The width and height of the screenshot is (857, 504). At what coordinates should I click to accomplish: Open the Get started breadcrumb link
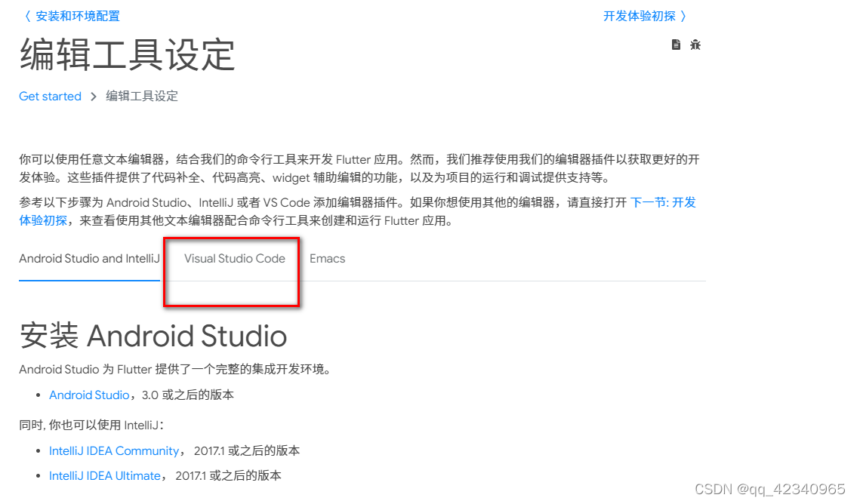pos(51,97)
